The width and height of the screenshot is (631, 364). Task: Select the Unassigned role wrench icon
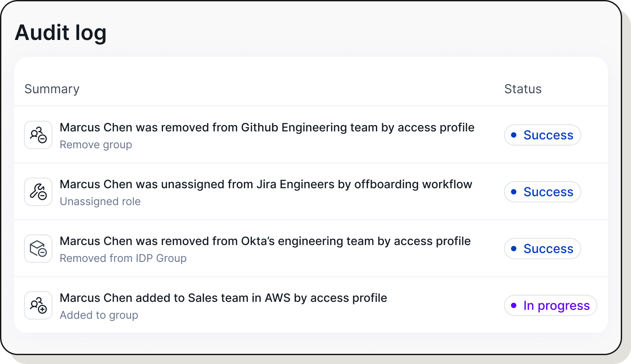click(38, 192)
